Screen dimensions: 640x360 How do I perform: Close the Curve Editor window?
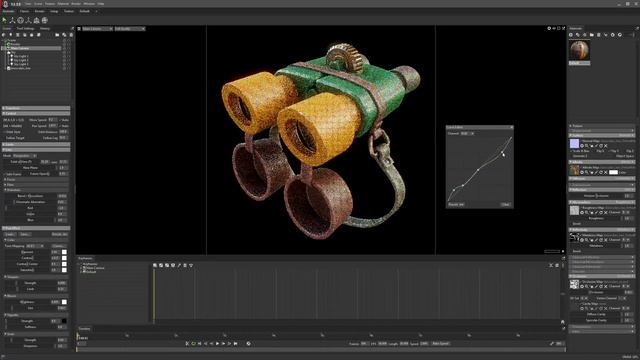pyautogui.click(x=511, y=128)
